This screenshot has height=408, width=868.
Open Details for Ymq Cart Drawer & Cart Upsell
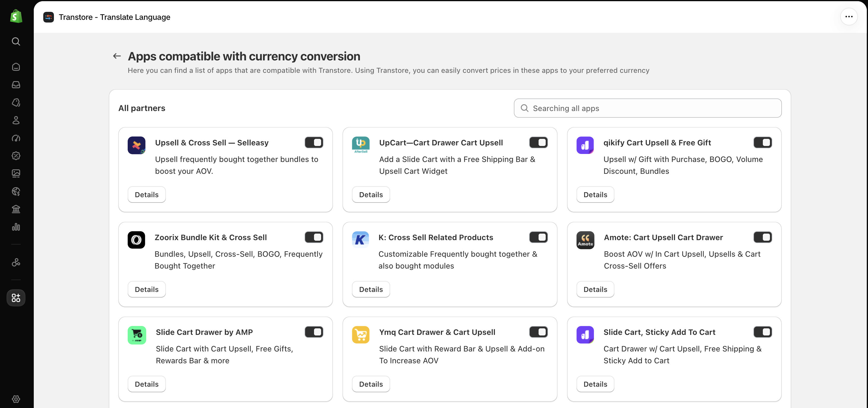tap(371, 384)
